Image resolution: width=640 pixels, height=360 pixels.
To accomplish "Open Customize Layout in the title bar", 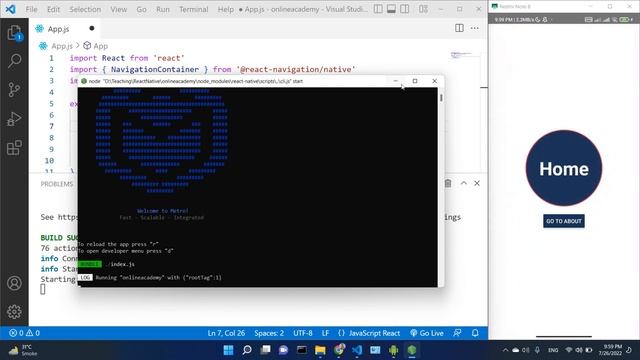I will pos(423,9).
